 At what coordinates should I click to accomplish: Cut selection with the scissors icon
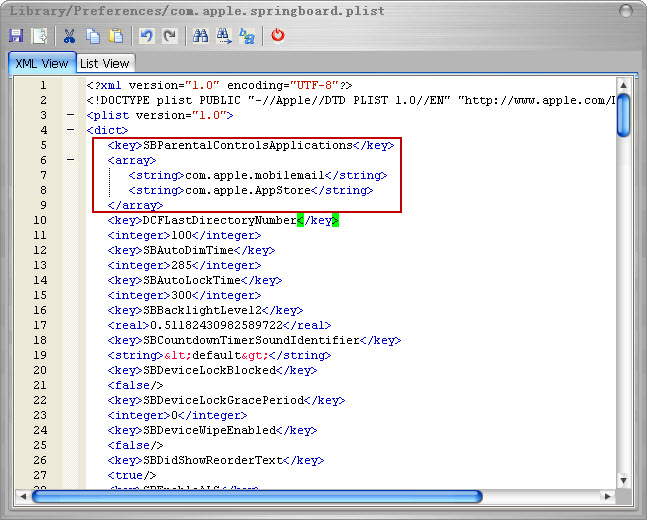69,36
